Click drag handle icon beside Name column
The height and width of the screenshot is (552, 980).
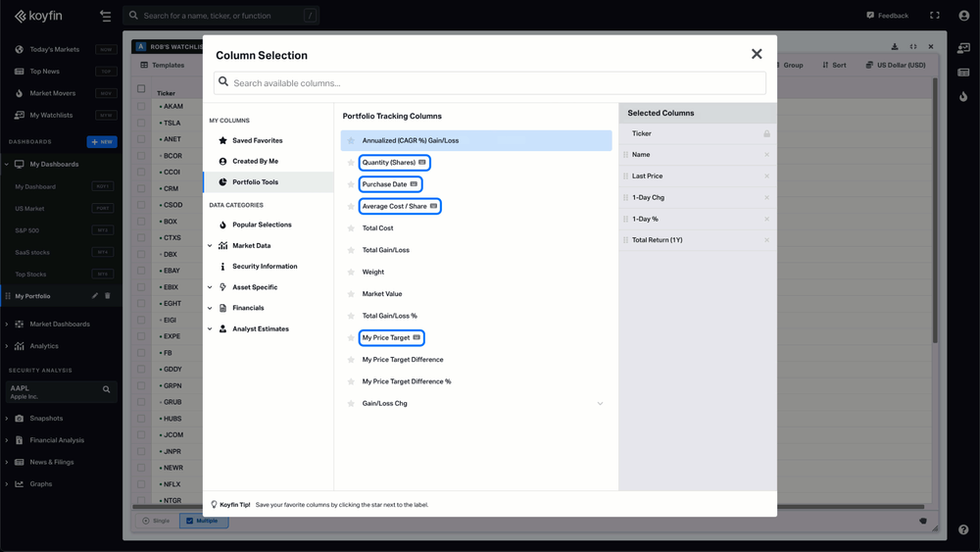[625, 155]
